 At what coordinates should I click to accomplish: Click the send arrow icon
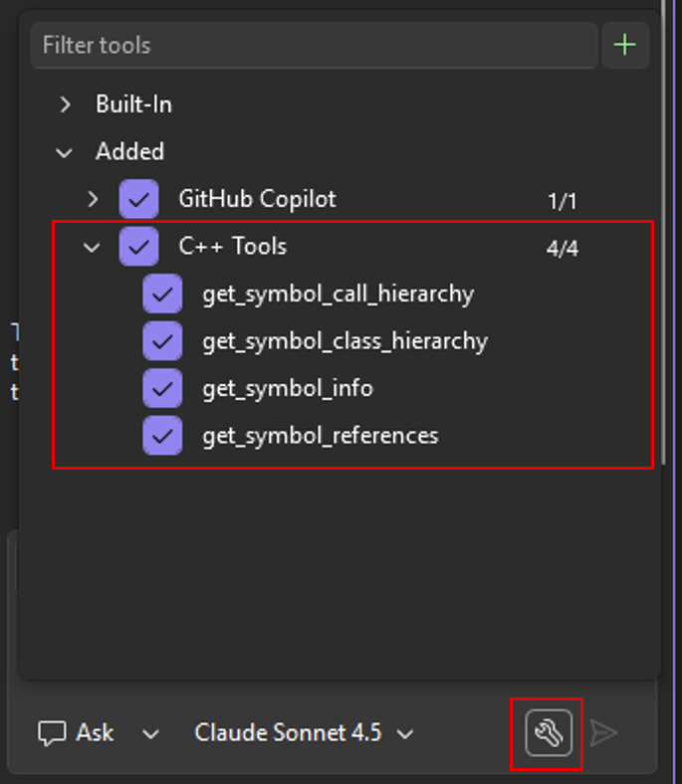[x=603, y=734]
